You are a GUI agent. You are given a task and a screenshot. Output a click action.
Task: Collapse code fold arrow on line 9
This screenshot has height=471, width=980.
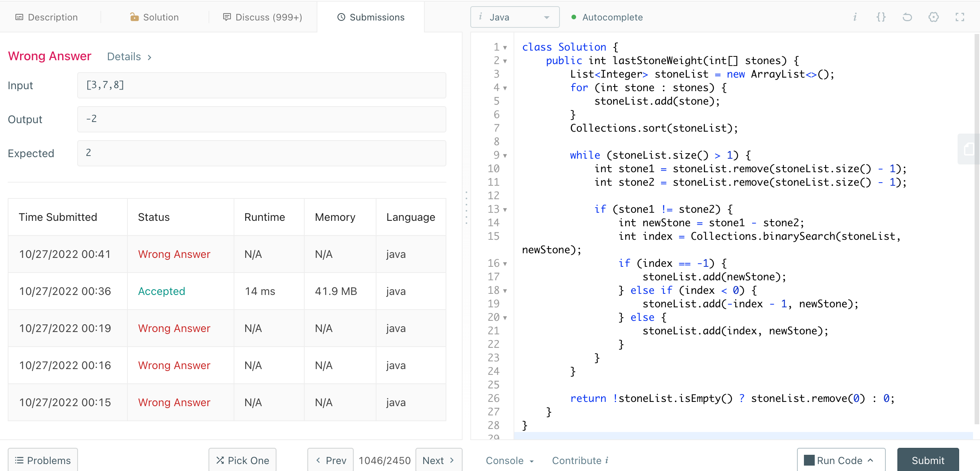tap(505, 156)
